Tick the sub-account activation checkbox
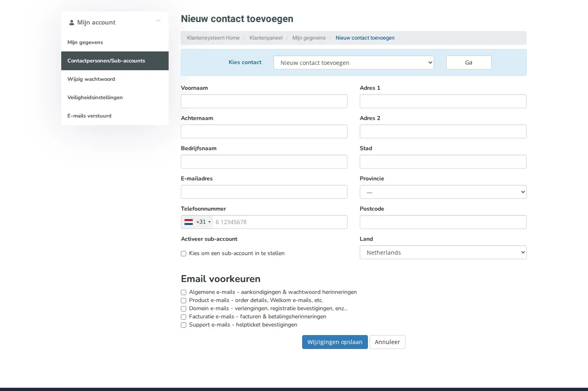This screenshot has height=391, width=588. coord(184,253)
